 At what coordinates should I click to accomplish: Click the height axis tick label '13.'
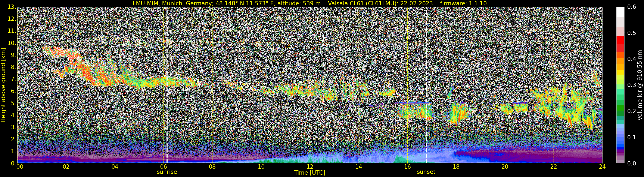pyautogui.click(x=12, y=7)
